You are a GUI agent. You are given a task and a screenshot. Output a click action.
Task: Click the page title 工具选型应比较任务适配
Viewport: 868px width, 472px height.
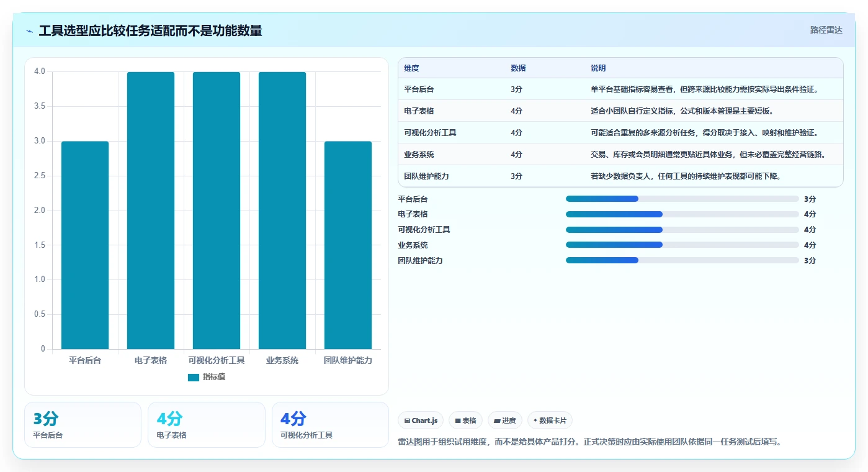click(x=150, y=30)
